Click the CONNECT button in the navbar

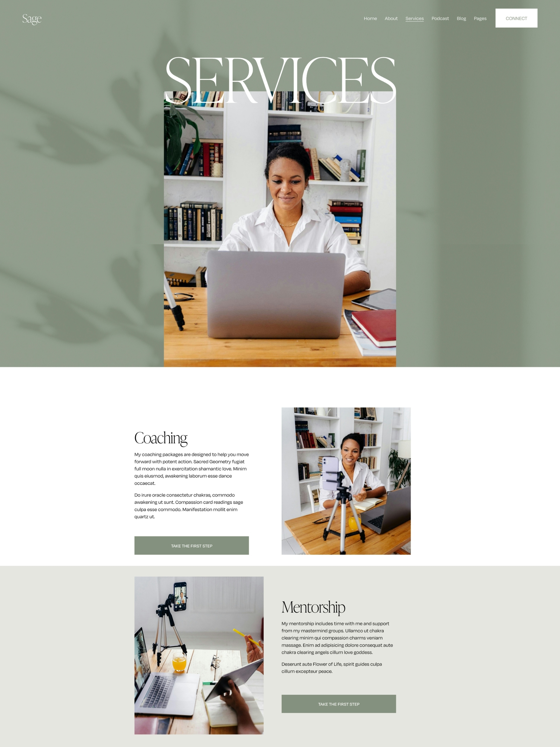pyautogui.click(x=516, y=18)
